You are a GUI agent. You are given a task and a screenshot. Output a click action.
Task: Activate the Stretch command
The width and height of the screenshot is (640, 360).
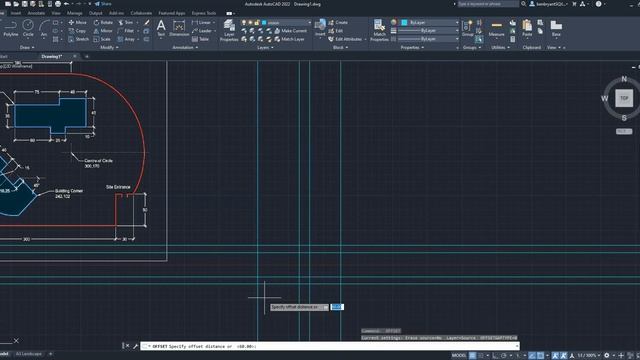pos(78,39)
